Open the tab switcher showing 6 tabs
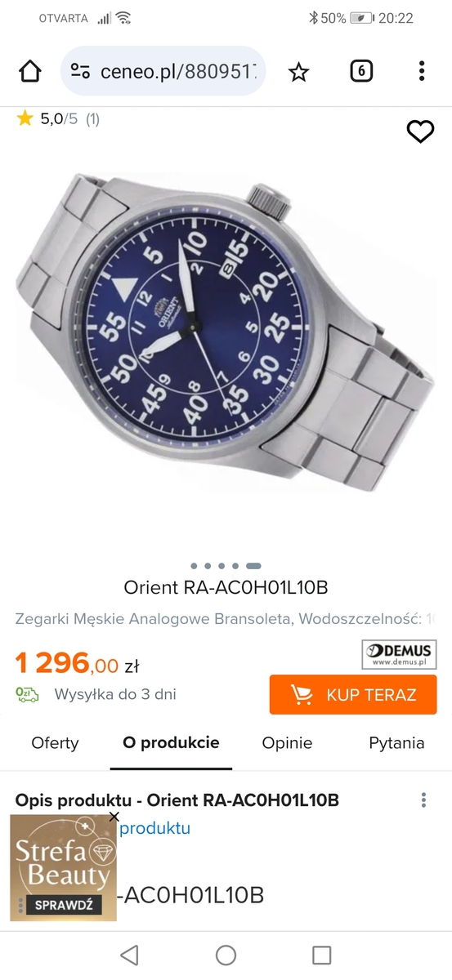 [x=360, y=72]
